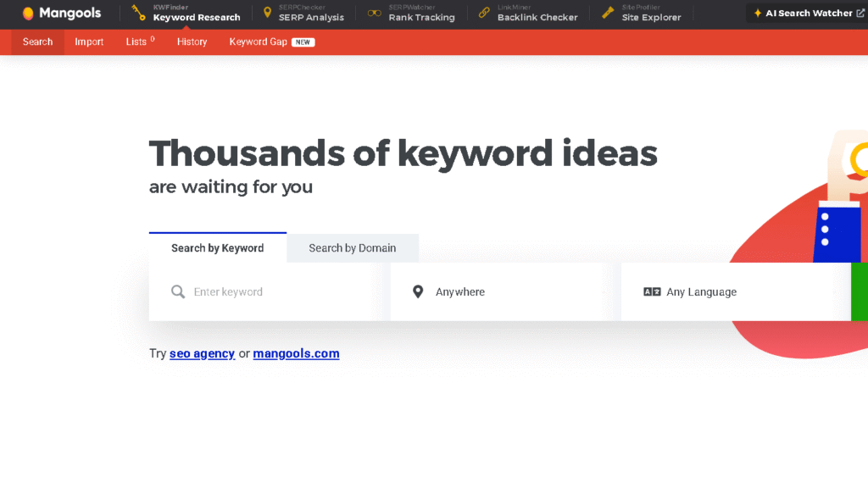Screen dimensions: 868x488
Task: Try the 'seo agency' example link
Action: click(202, 354)
